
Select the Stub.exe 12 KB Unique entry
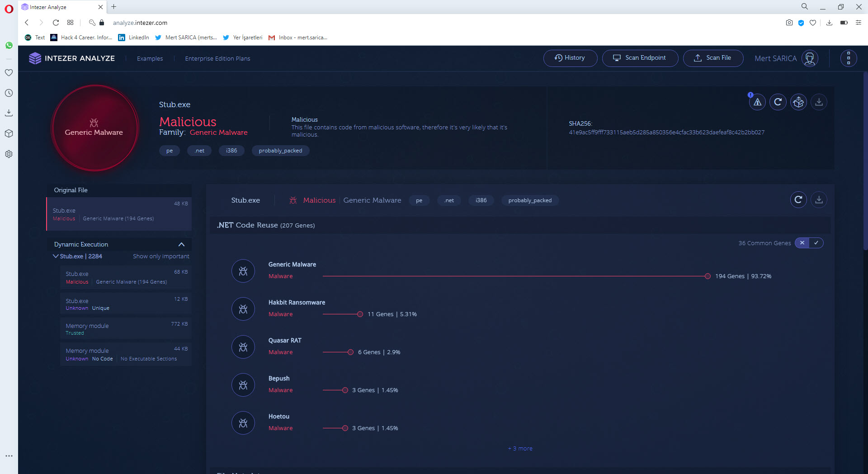(126, 303)
